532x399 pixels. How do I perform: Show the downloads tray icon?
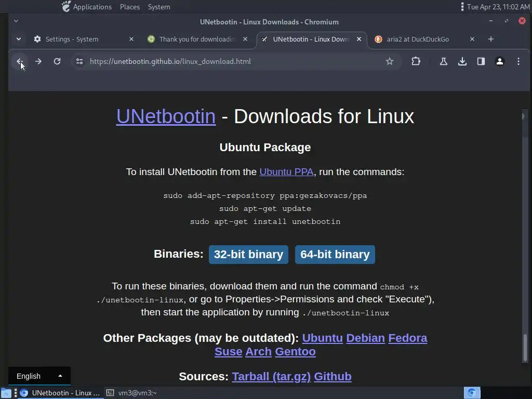(462, 61)
